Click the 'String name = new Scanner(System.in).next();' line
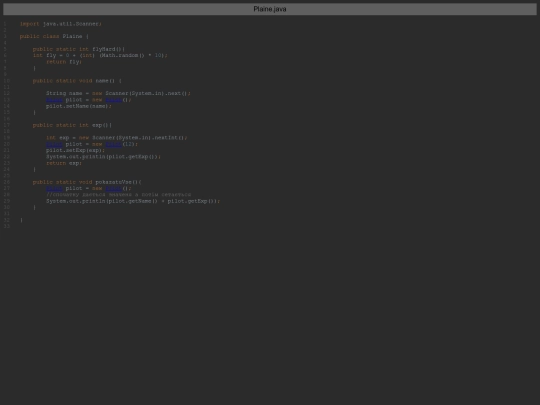The image size is (540, 405). pos(118,93)
